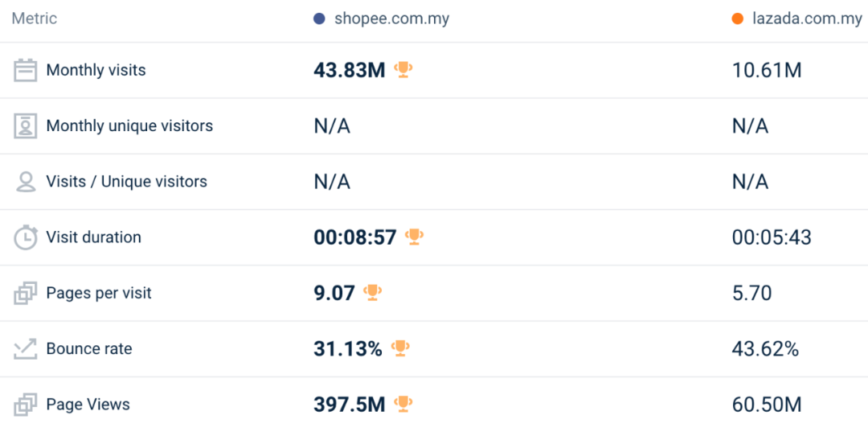Click the Visits / Unique visitors person icon

pos(26,182)
